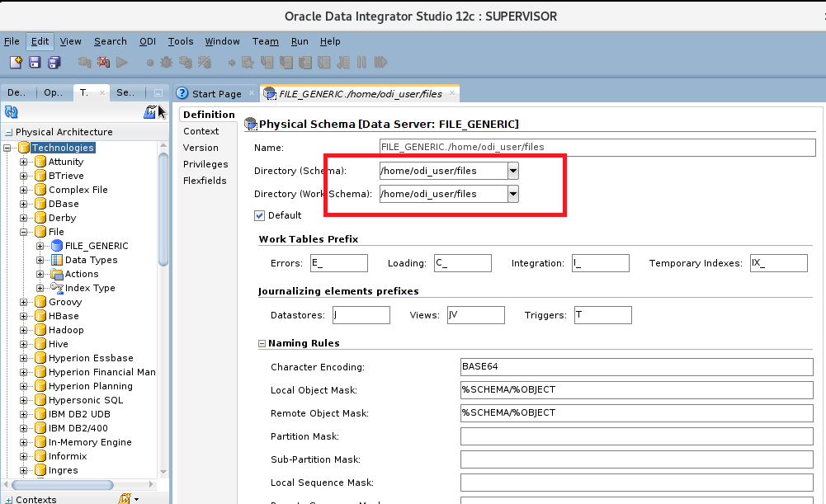Open Directory (Work Schema) dropdown arrow
The height and width of the screenshot is (504, 826).
click(x=513, y=194)
